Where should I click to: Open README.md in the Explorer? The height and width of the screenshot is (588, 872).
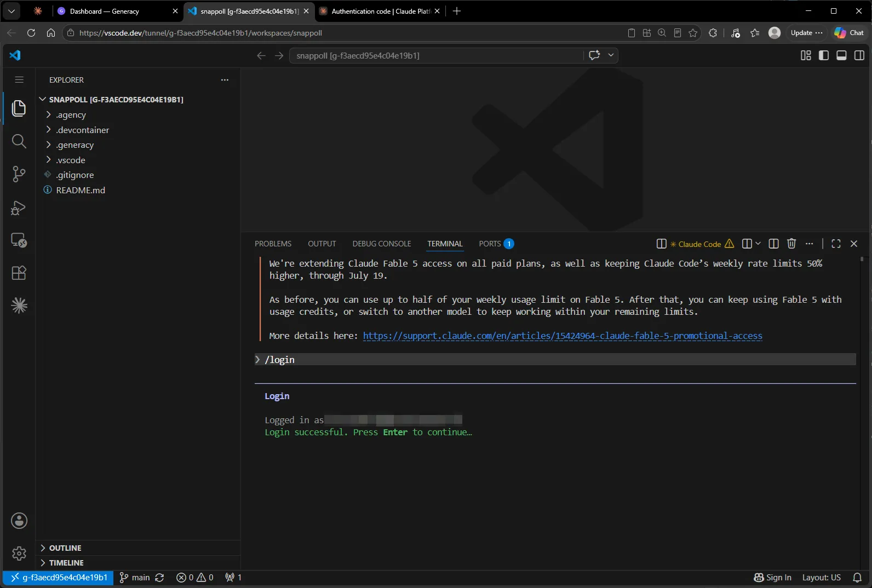(x=81, y=190)
